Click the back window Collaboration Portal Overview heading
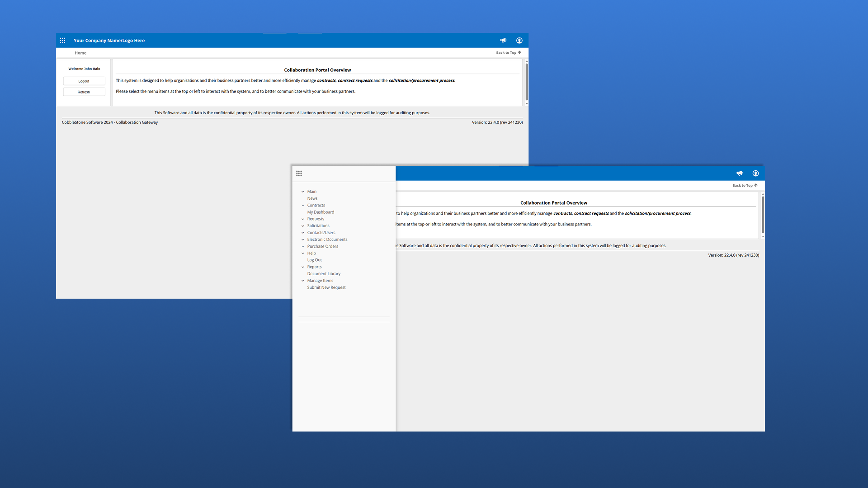Screen dimensions: 868x488 [x=317, y=70]
